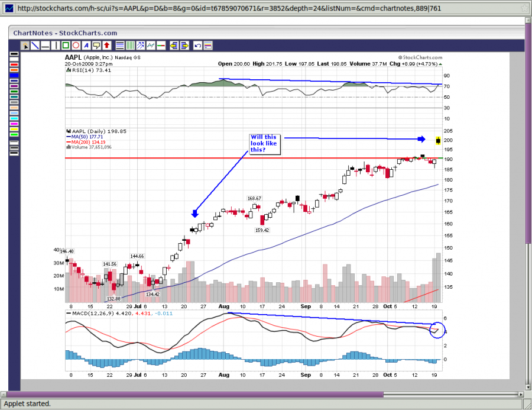
Task: Select the green-red line segment tool
Action: click(x=161, y=45)
